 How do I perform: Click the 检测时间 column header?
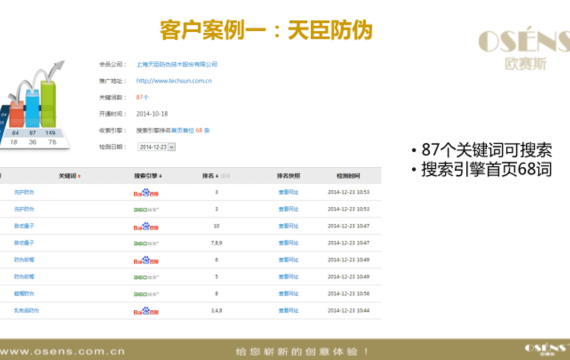tap(348, 176)
